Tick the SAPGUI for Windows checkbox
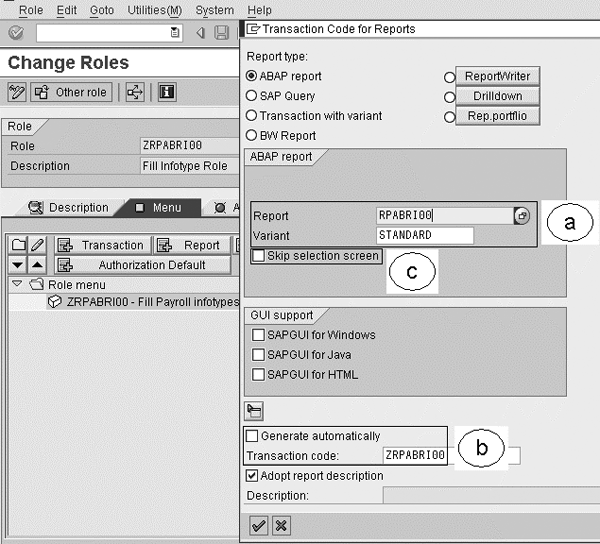 [x=259, y=335]
